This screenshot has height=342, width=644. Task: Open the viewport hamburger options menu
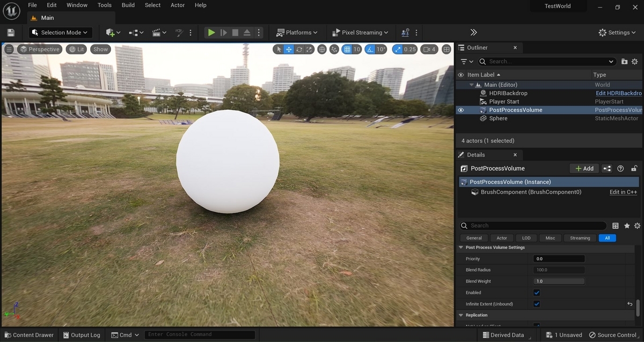[x=9, y=49]
